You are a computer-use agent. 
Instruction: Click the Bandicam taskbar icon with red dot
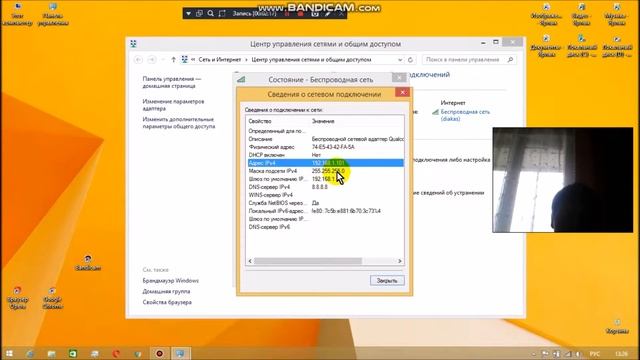coord(160,353)
